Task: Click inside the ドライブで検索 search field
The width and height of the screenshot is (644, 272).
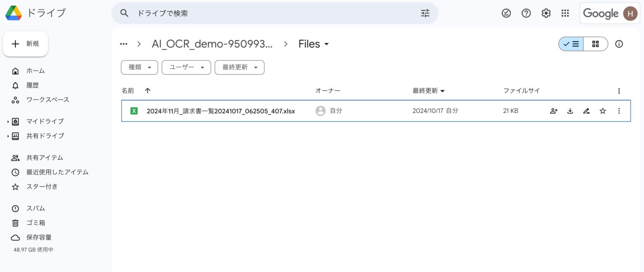Action: pos(252,13)
